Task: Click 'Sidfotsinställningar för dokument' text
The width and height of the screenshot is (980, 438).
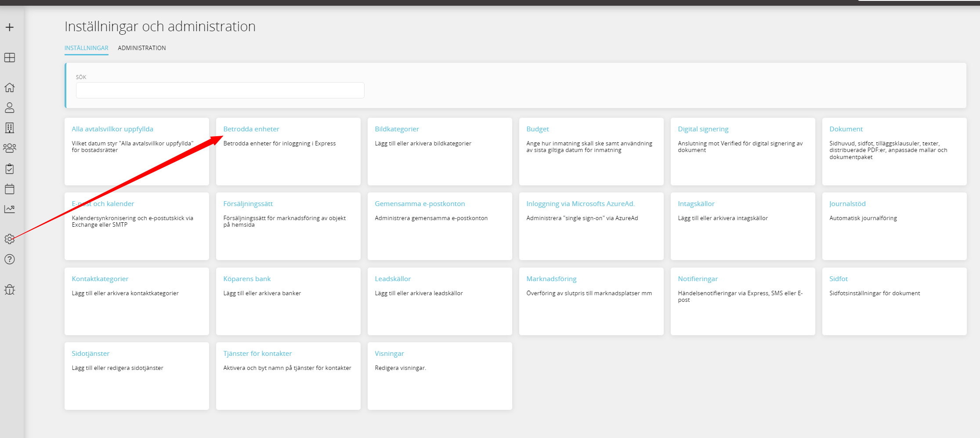Action: click(875, 293)
